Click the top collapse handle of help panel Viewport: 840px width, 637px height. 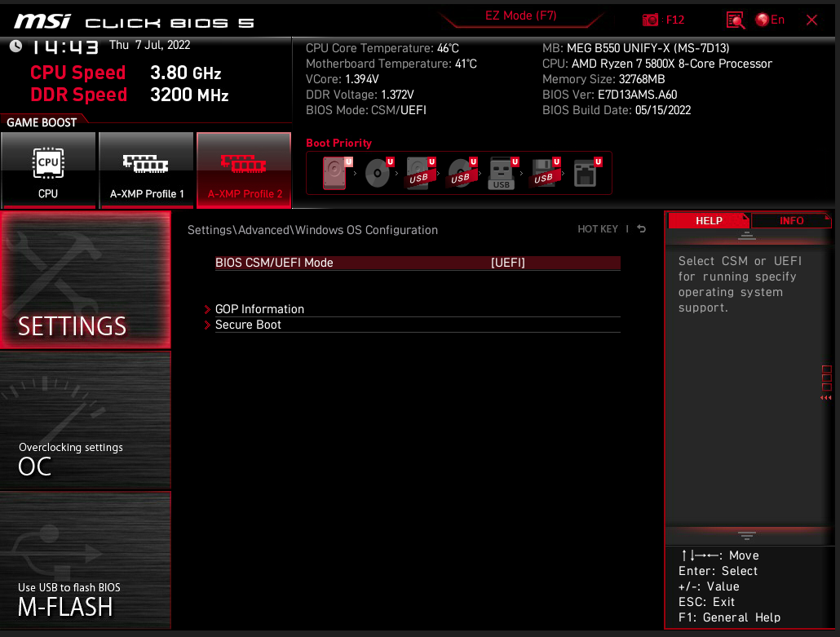[x=747, y=235]
